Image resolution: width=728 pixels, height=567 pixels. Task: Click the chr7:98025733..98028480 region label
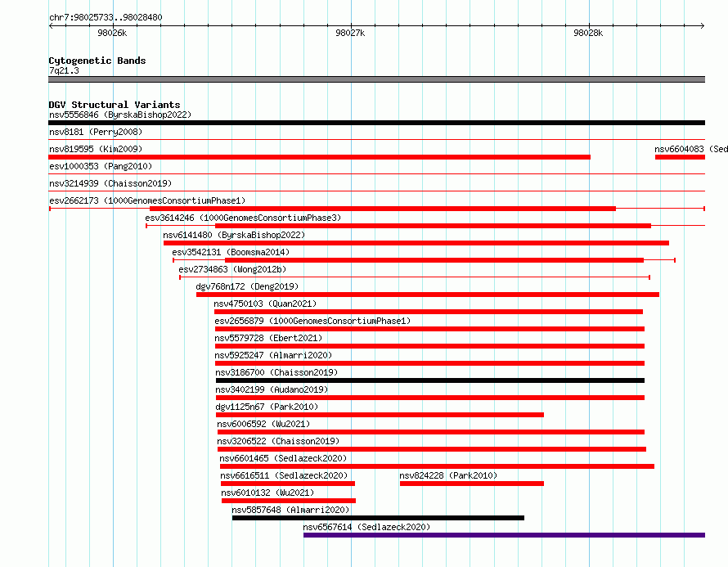coord(106,18)
